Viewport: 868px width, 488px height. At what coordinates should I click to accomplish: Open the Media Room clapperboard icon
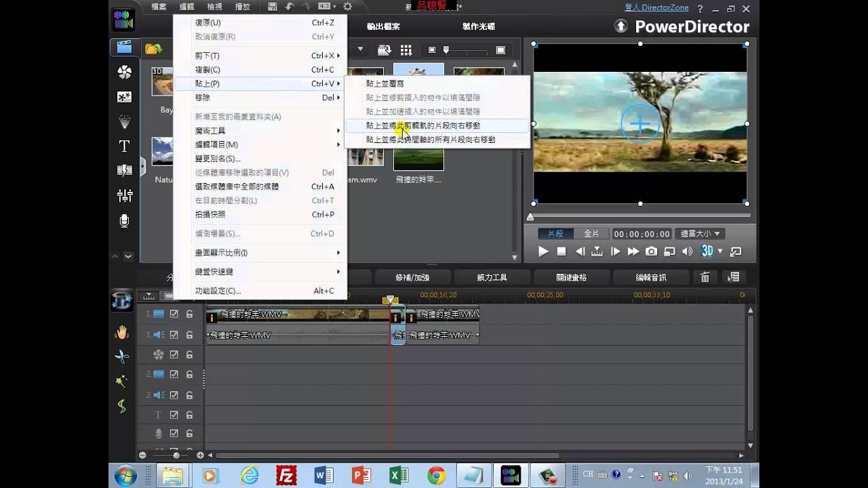point(125,47)
